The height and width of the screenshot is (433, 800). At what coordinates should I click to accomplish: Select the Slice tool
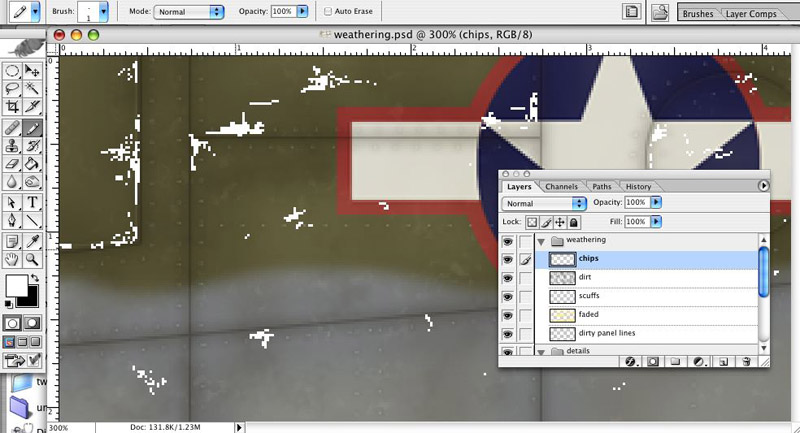tap(32, 106)
